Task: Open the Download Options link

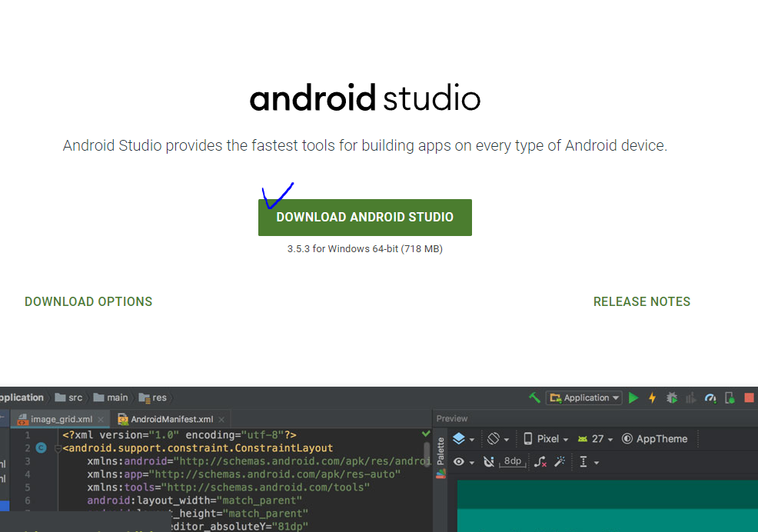Action: click(88, 302)
